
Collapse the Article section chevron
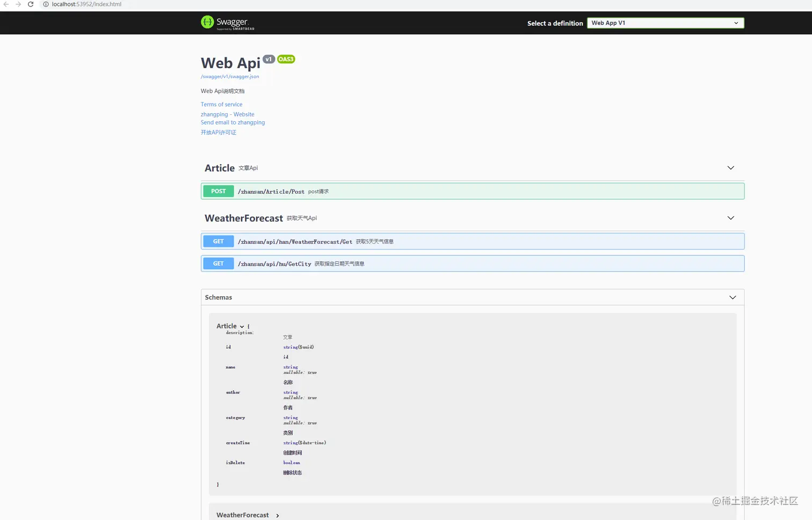coord(730,168)
